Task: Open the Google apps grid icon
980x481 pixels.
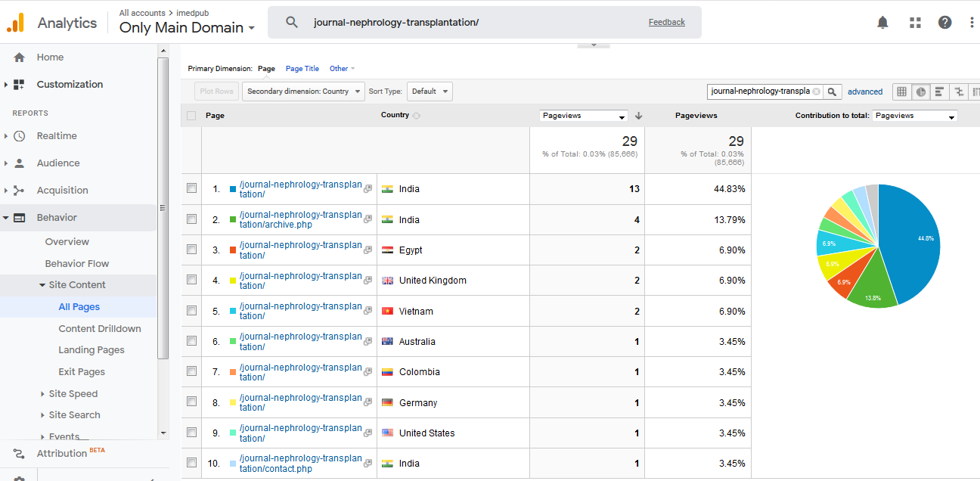Action: point(915,23)
